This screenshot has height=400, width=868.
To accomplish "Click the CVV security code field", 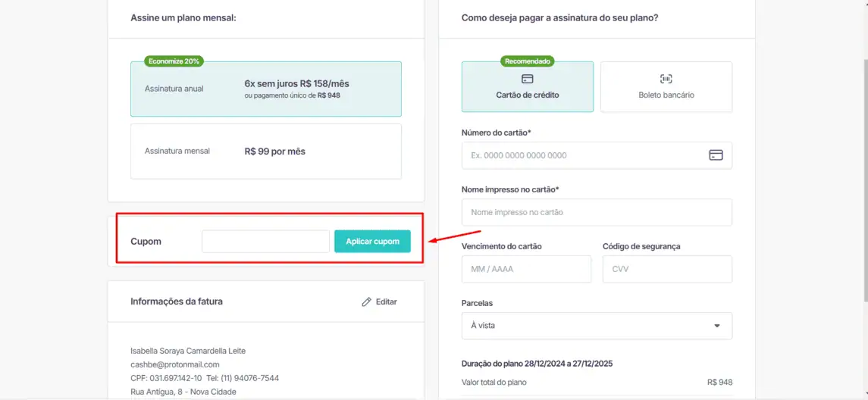I will tap(667, 269).
